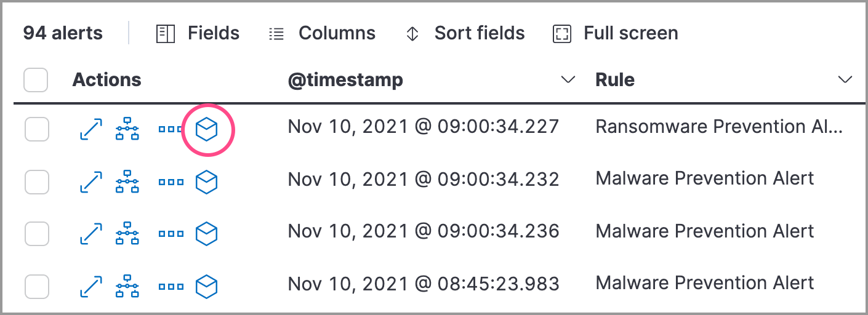This screenshot has width=868, height=315.
Task: Analyze event for the Ransomware Prevention alert
Action: pos(127,130)
